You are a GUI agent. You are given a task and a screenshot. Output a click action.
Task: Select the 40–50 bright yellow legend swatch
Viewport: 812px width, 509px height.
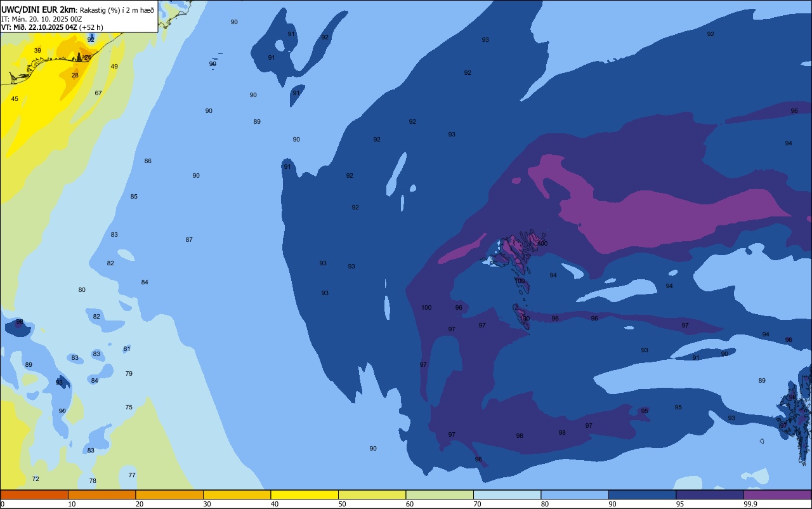[x=304, y=494]
